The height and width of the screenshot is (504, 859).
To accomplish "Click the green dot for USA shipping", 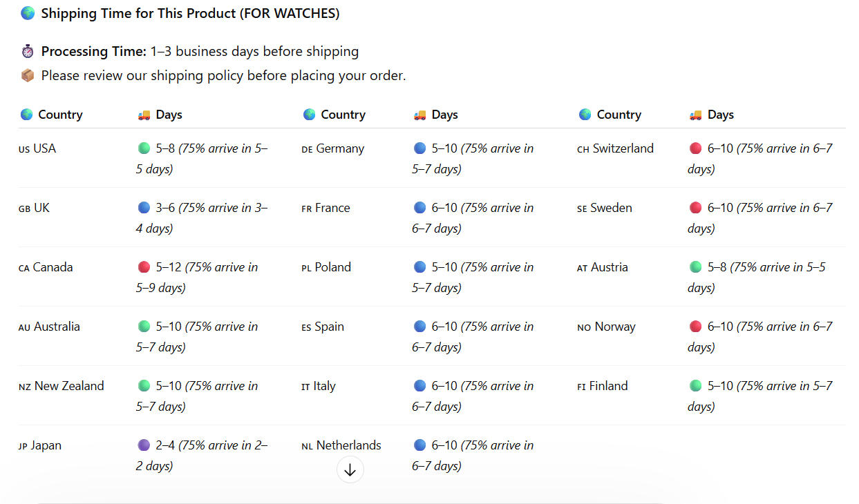I will (144, 148).
